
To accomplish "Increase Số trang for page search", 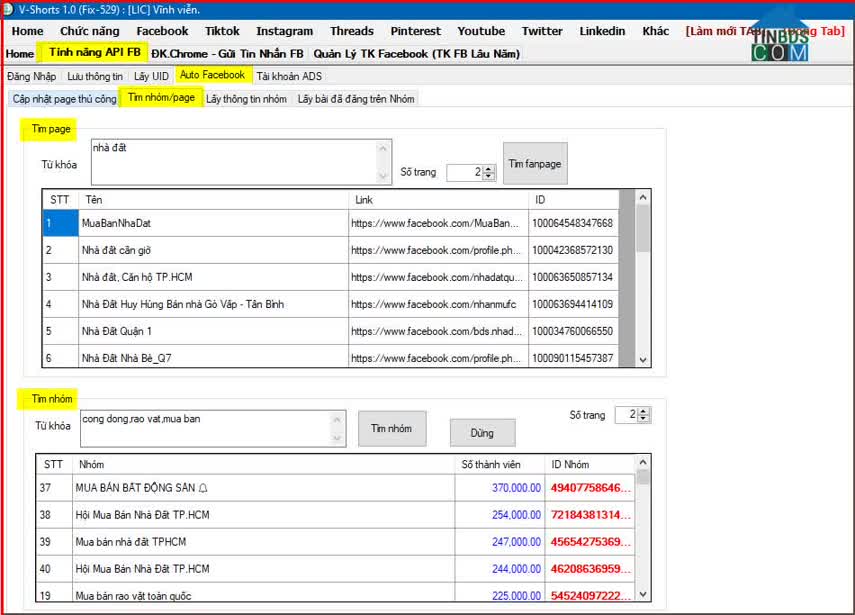I will pyautogui.click(x=489, y=168).
